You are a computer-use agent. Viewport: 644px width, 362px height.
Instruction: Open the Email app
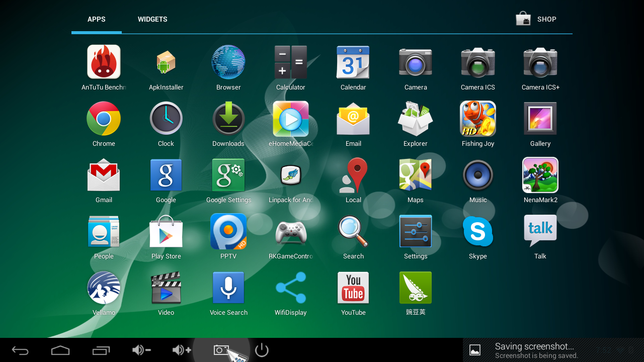pyautogui.click(x=353, y=119)
